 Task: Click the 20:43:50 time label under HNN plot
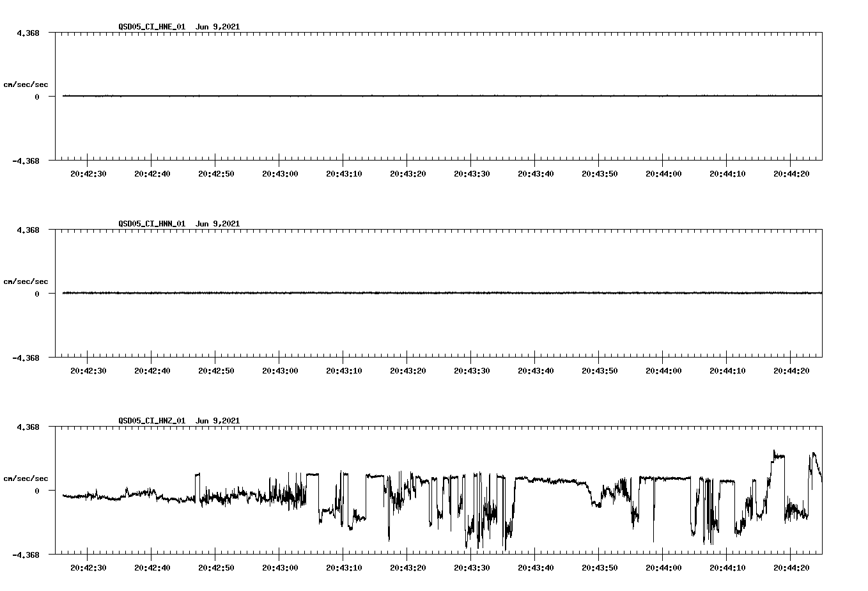pyautogui.click(x=600, y=371)
